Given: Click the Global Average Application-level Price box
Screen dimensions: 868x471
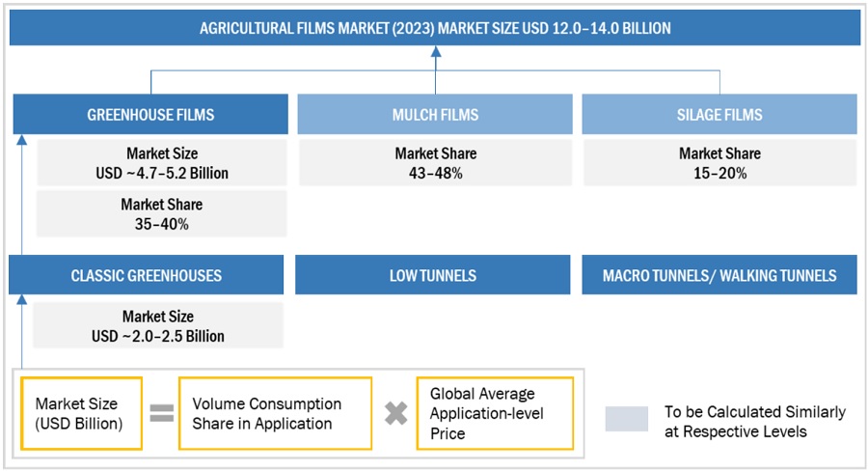Looking at the screenshot, I should click(495, 413).
